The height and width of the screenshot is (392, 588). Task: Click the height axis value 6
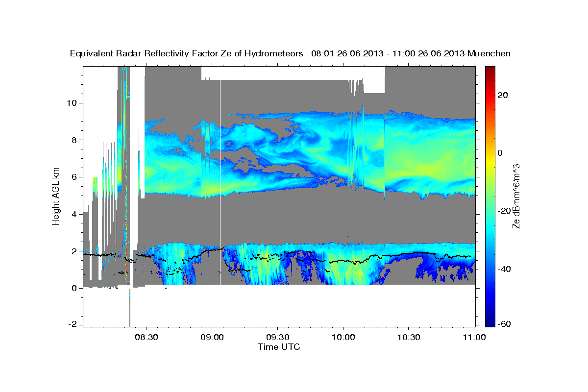[x=75, y=177]
